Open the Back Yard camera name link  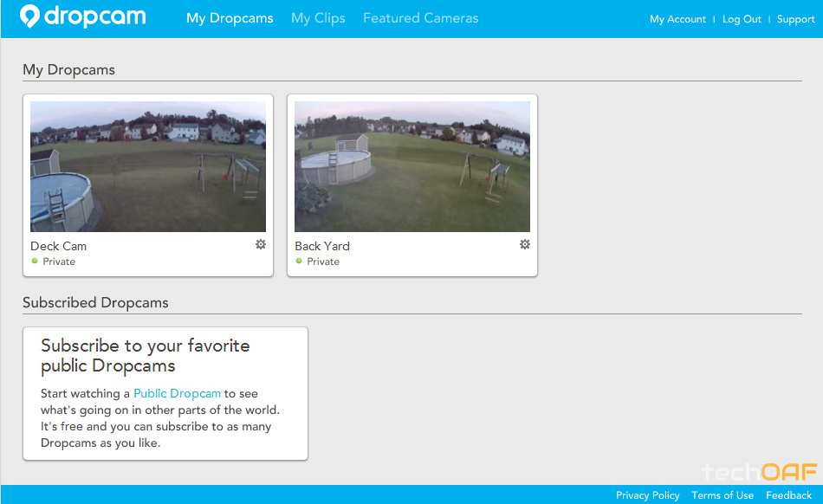click(321, 246)
